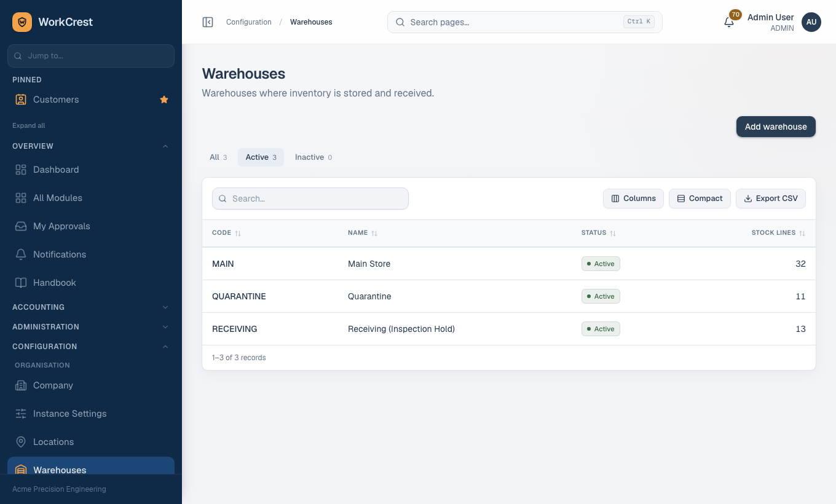
Task: Open Dashboard from the sidebar
Action: click(x=91, y=170)
